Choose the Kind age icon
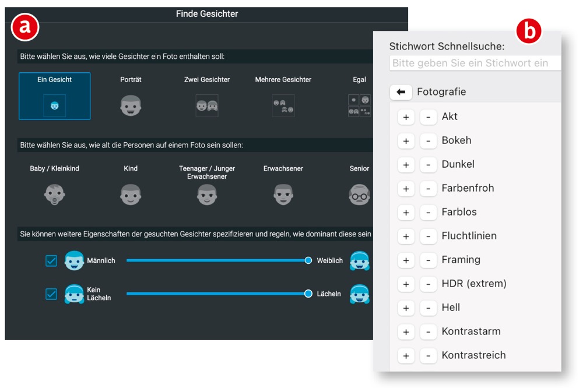Screen dimensions: 583x392 click(131, 194)
